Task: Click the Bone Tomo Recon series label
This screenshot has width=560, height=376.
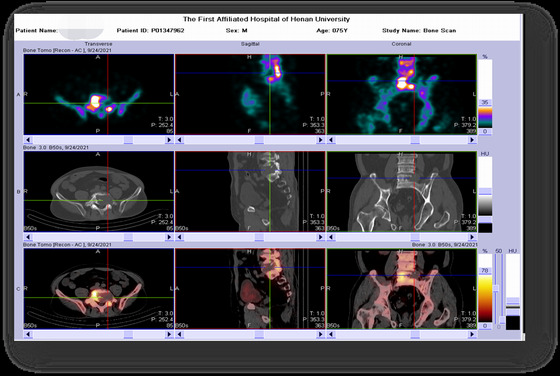Action: click(x=67, y=50)
